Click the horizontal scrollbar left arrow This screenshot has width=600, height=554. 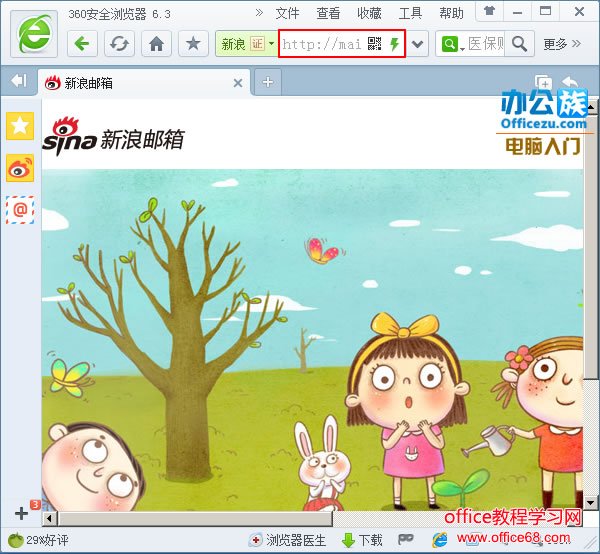[49, 519]
